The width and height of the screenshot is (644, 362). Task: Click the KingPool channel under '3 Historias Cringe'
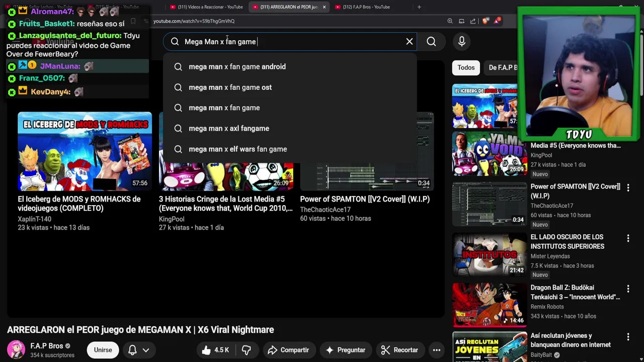172,219
